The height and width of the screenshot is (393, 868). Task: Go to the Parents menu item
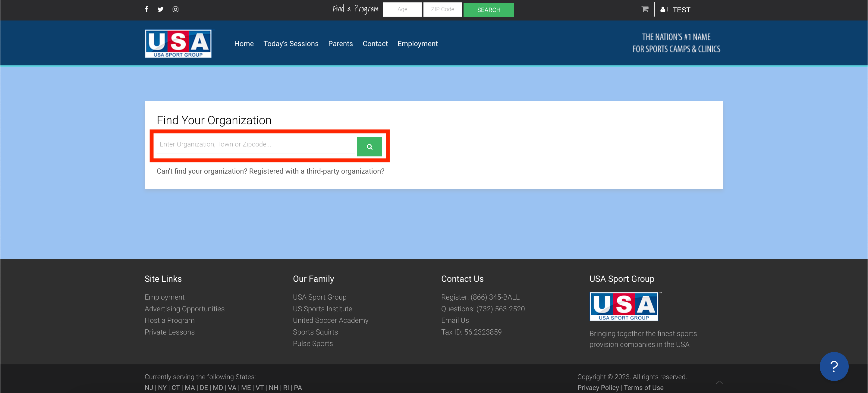tap(340, 43)
